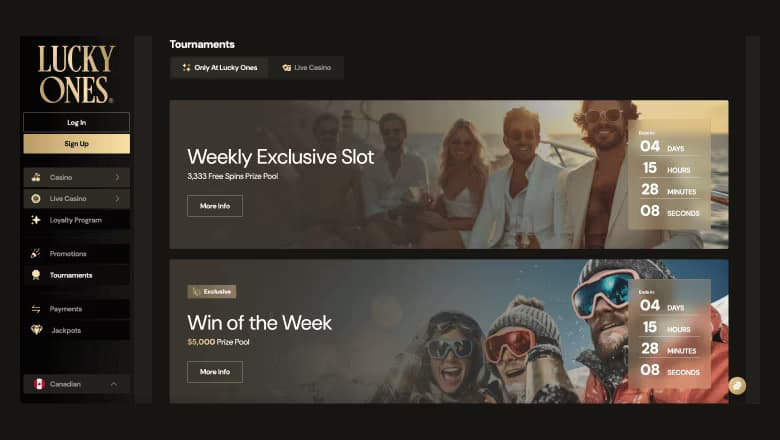
Task: Click the gold Sign Up button
Action: 77,144
